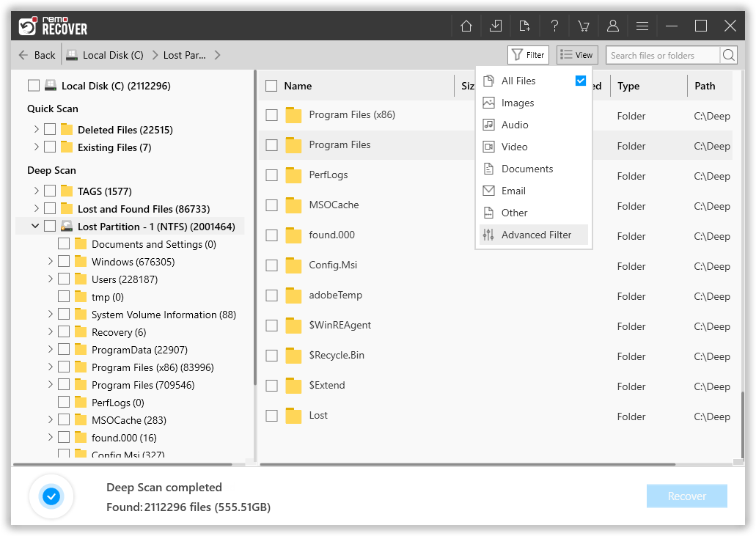Expand the ProgramData (22907) folder
Viewport: 756px width, 536px height.
click(x=50, y=350)
